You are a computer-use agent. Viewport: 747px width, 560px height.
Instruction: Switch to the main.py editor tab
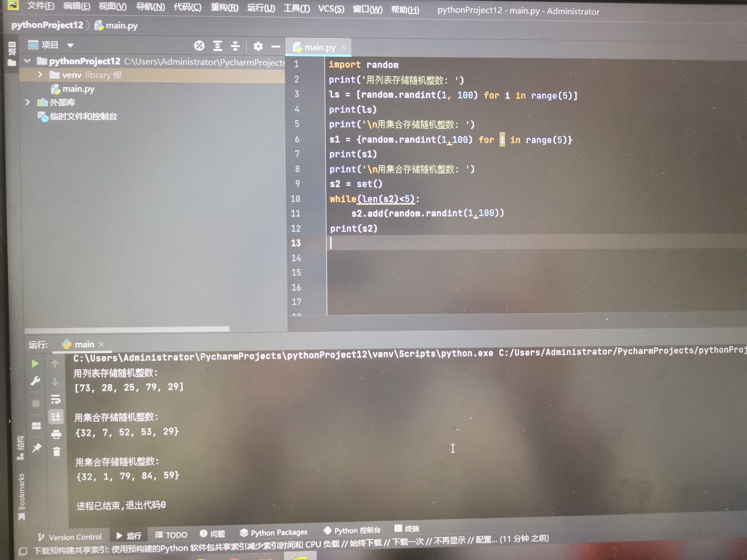click(x=319, y=47)
